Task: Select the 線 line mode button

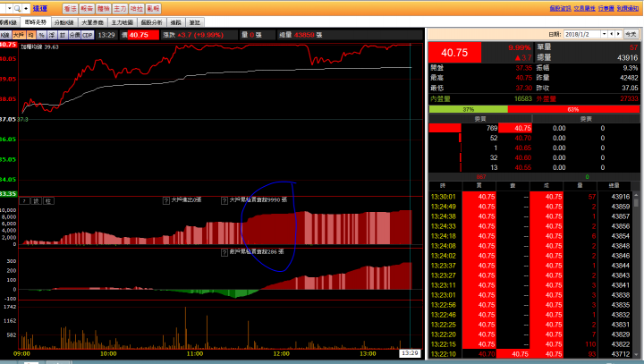Action: [36, 201]
